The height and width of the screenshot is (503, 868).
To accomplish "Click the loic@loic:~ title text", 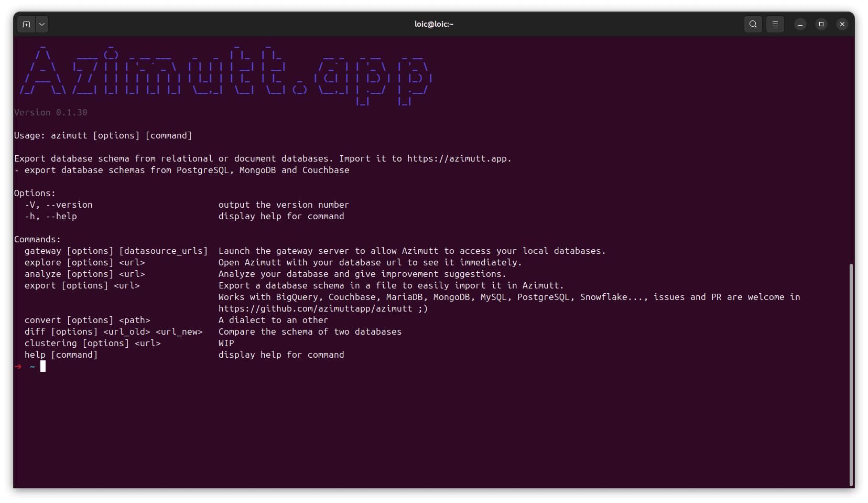I will coord(433,24).
